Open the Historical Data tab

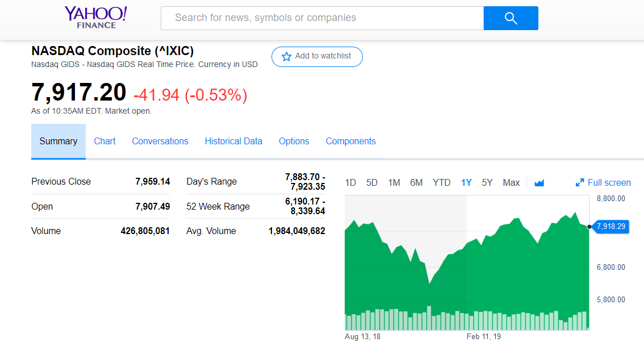pos(233,141)
